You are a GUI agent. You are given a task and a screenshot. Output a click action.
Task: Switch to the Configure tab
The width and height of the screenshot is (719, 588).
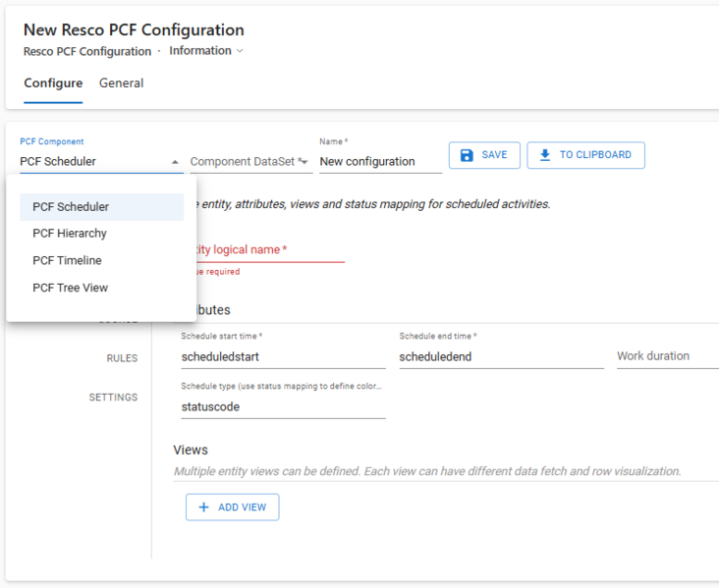tap(53, 83)
